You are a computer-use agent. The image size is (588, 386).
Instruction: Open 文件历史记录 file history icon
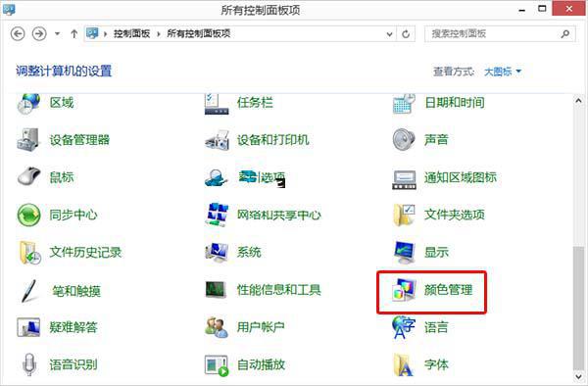(x=29, y=253)
